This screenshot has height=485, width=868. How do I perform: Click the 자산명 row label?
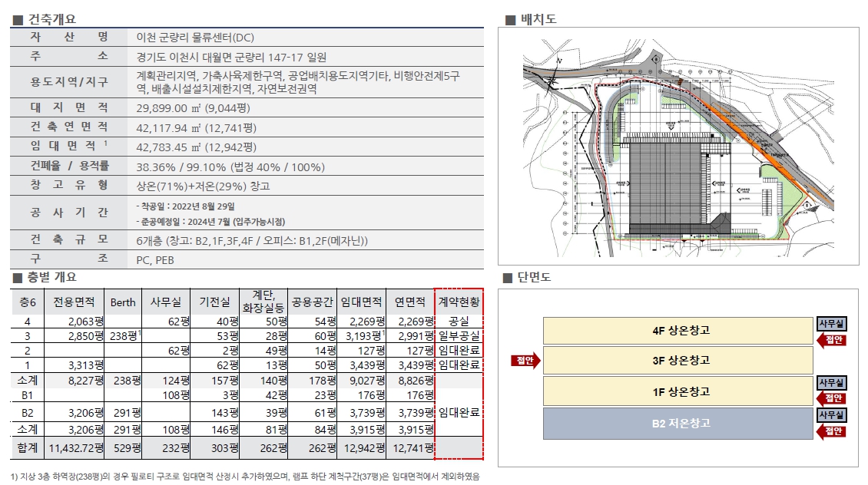point(69,37)
